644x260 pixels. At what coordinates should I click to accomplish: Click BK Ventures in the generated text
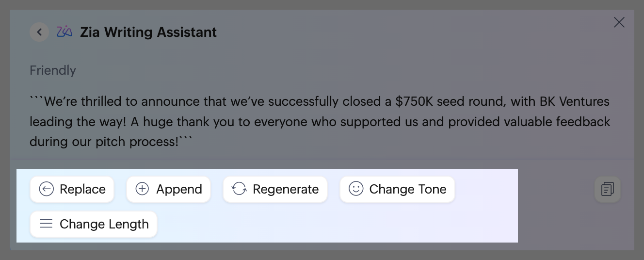(x=574, y=102)
